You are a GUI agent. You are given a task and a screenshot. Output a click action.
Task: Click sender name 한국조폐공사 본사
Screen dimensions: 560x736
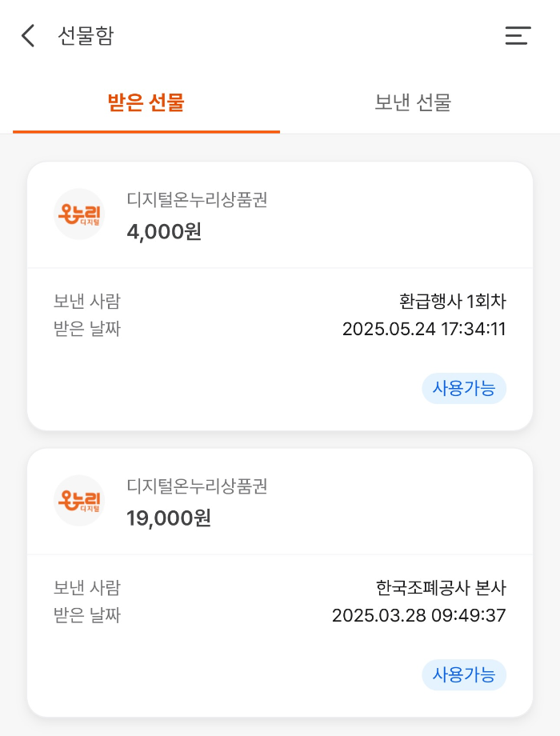point(441,588)
